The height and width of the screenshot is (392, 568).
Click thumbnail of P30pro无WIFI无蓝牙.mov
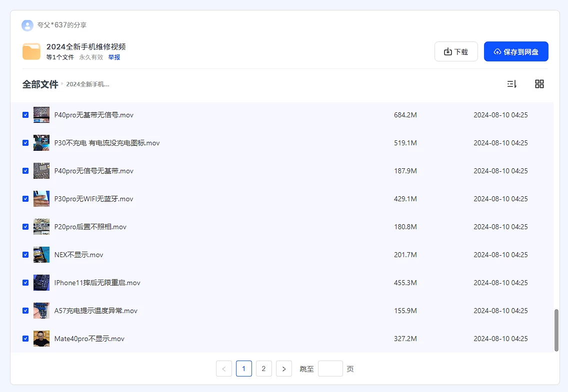tap(41, 199)
